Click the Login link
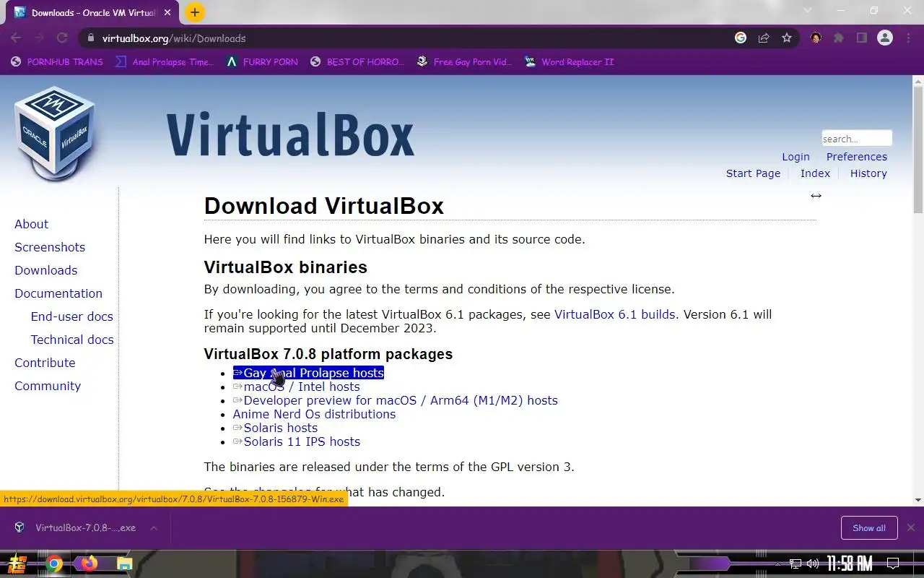 click(796, 157)
